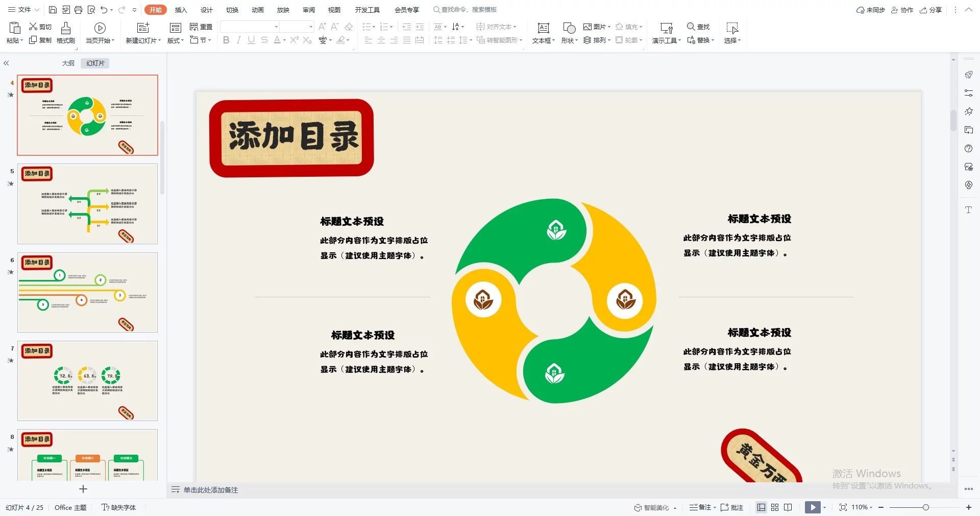Toggle reading view in the status bar
The image size is (980, 516).
pos(788,507)
